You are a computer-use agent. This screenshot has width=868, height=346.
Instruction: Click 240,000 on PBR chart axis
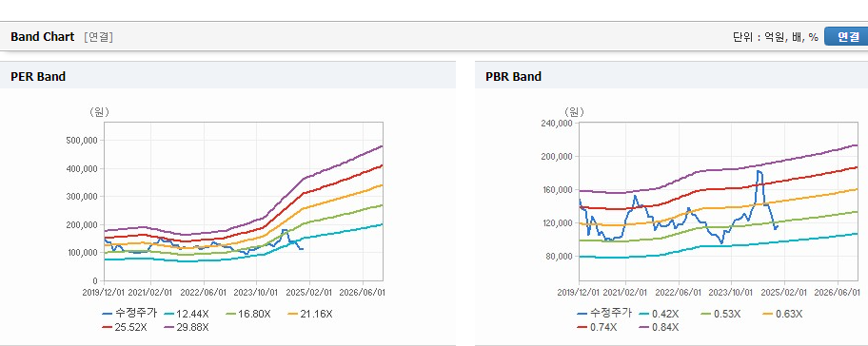557,124
